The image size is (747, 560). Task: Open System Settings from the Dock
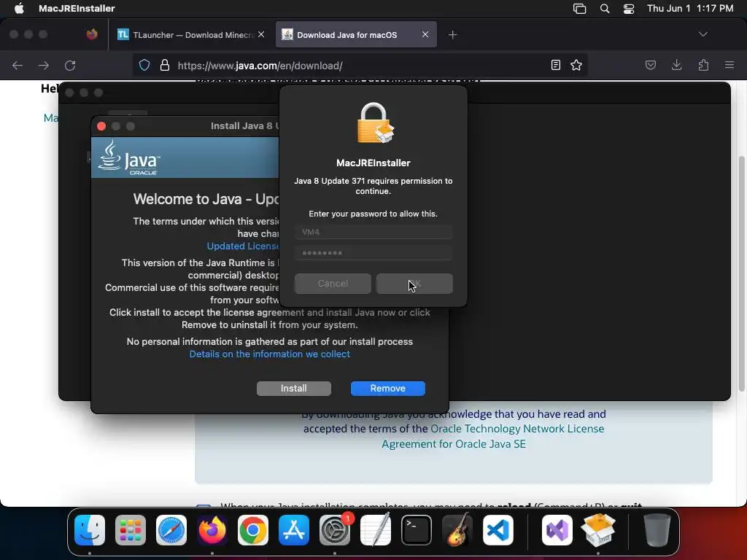(x=334, y=530)
